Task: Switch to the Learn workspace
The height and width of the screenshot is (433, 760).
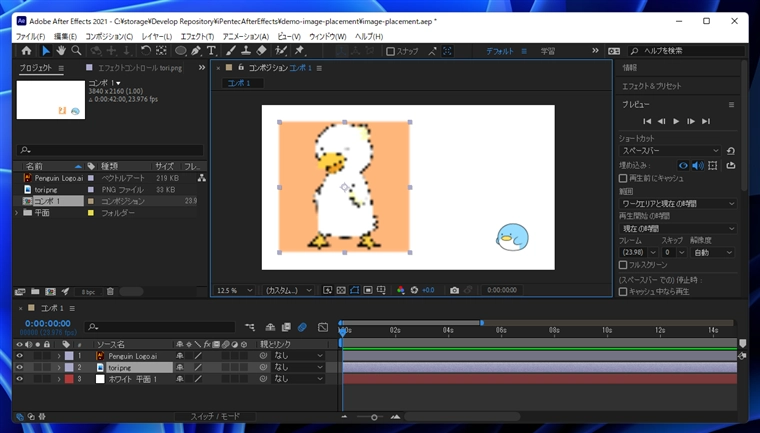Action: click(548, 51)
